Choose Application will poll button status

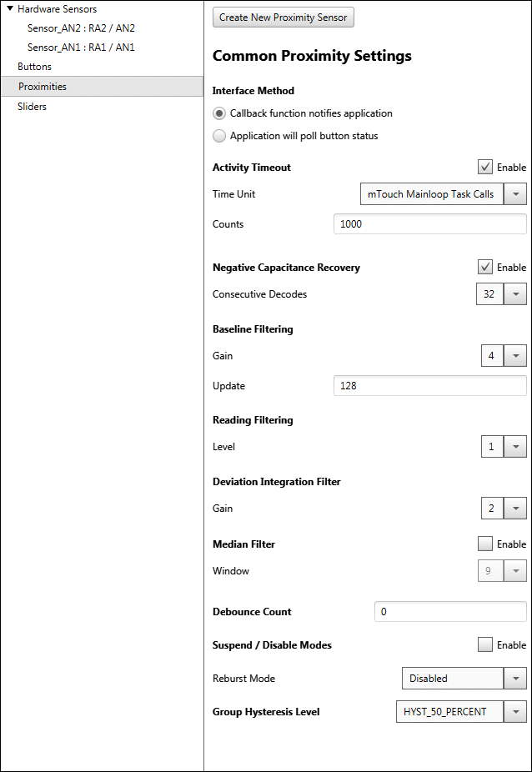coord(219,136)
